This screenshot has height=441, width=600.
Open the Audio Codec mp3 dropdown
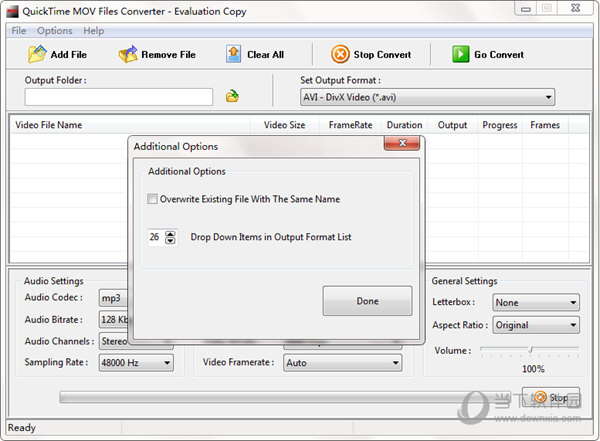[x=113, y=298]
